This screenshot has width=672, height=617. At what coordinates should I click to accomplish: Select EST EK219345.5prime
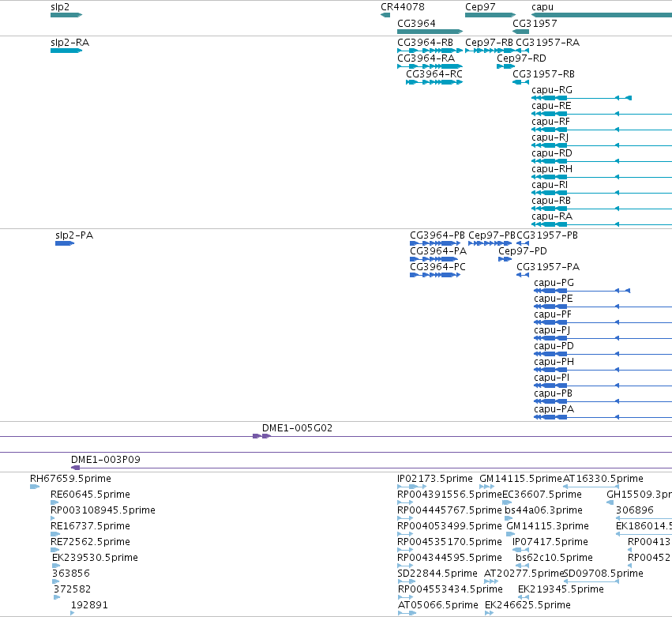[561, 589]
